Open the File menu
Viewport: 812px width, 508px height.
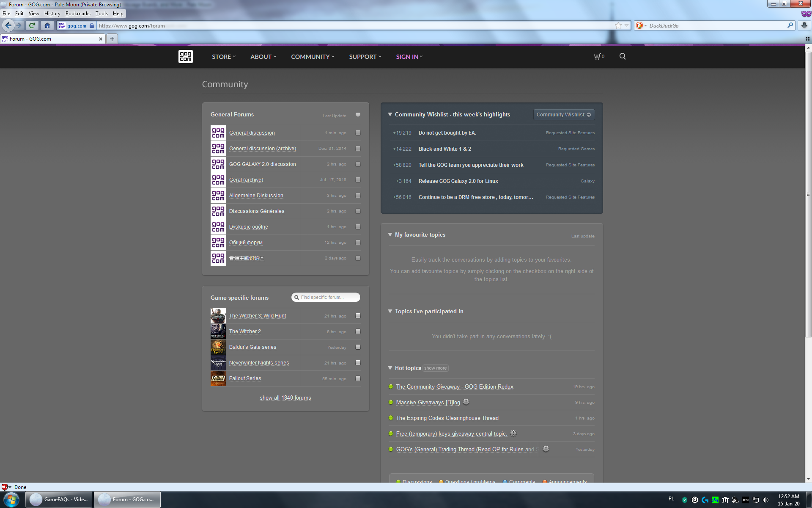tap(6, 14)
